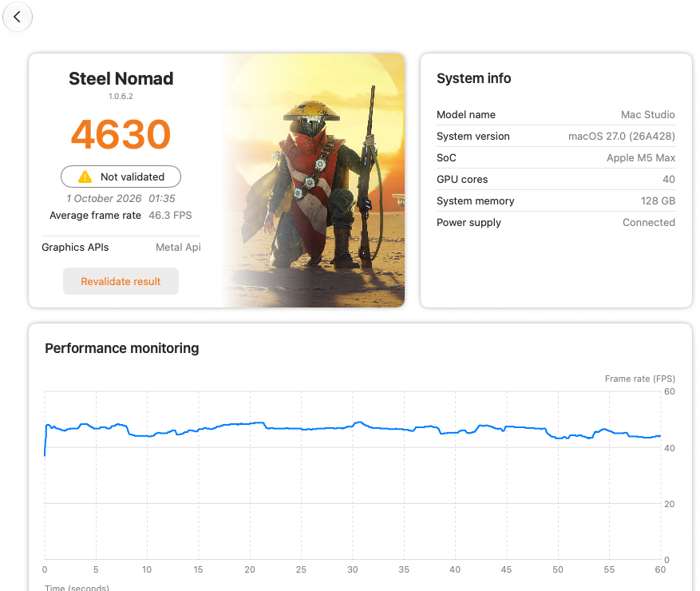Click the System version label
Image resolution: width=700 pixels, height=591 pixels.
point(473,137)
